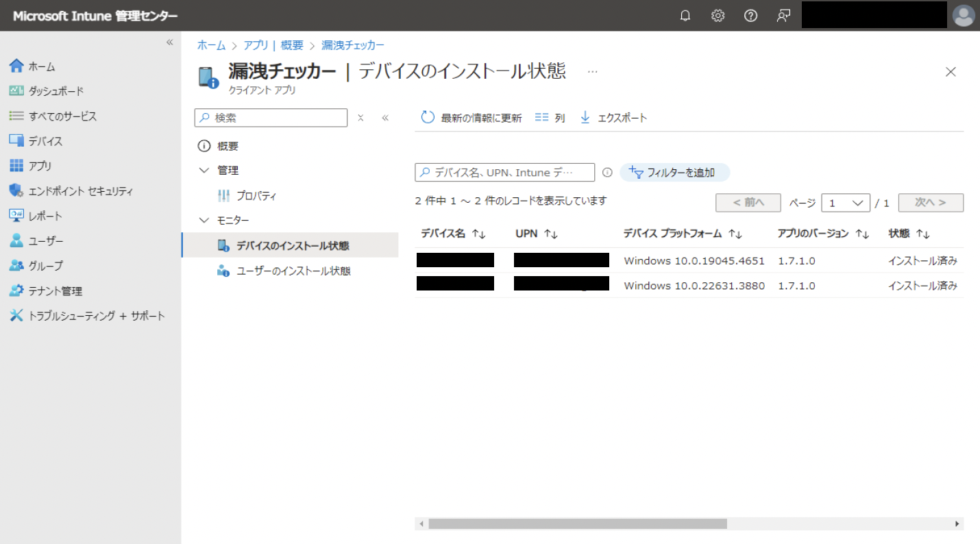Click the テナント管理 sidebar icon

tap(16, 291)
